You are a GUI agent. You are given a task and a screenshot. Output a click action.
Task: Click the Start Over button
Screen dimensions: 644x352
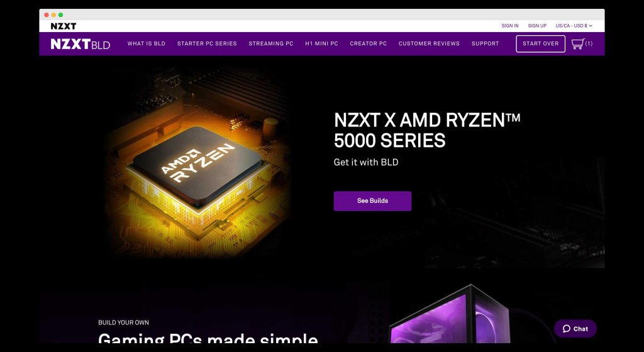click(x=540, y=43)
